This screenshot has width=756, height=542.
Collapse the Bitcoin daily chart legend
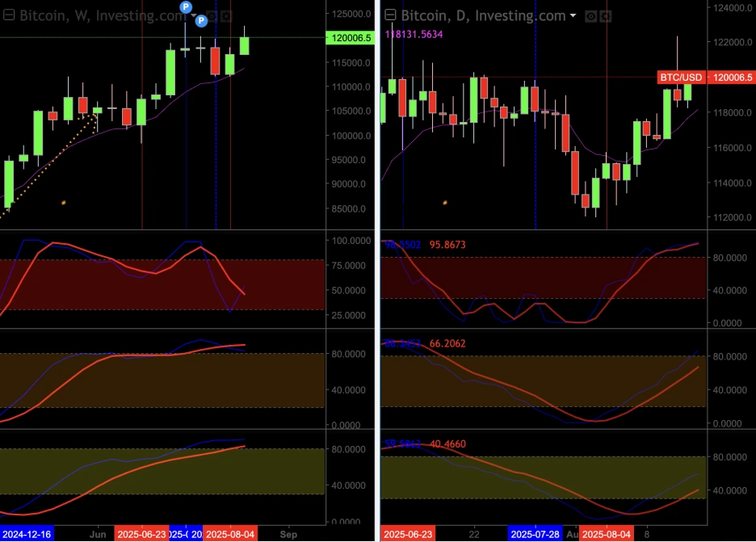pyautogui.click(x=390, y=15)
